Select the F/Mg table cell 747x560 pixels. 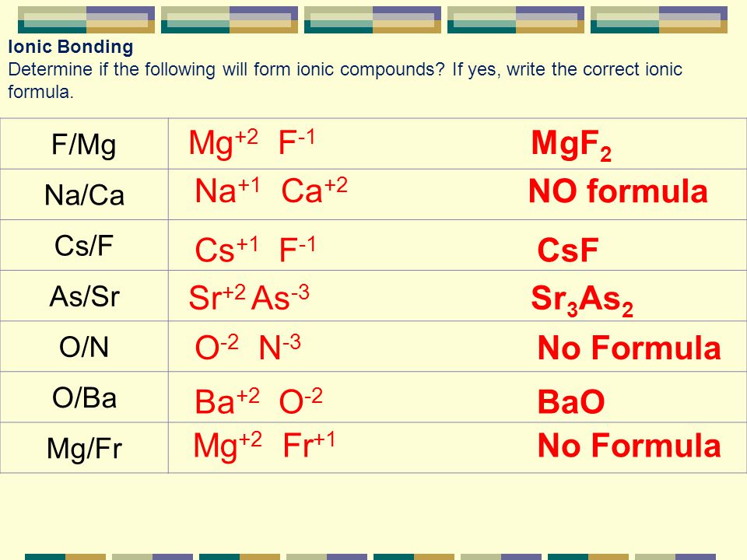pyautogui.click(x=84, y=144)
